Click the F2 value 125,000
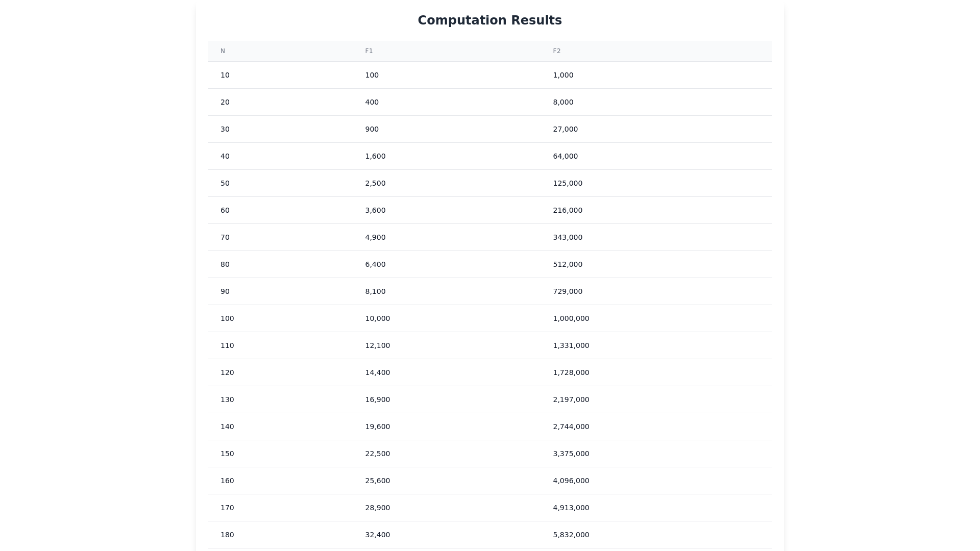Image resolution: width=980 pixels, height=551 pixels. click(x=568, y=183)
